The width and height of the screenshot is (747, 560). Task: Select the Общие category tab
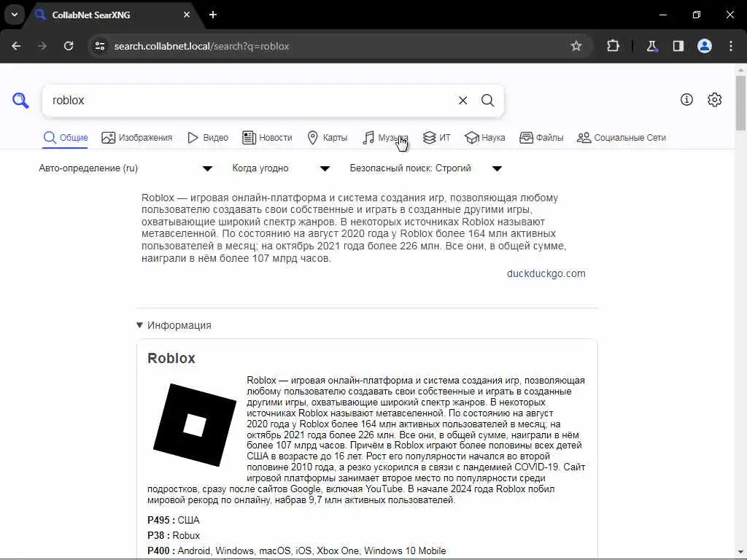(x=65, y=138)
